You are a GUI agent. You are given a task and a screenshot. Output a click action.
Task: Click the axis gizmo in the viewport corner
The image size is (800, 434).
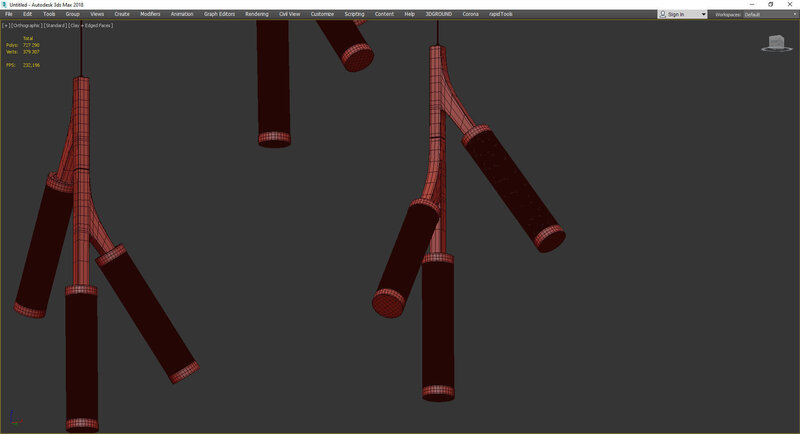pos(13,420)
